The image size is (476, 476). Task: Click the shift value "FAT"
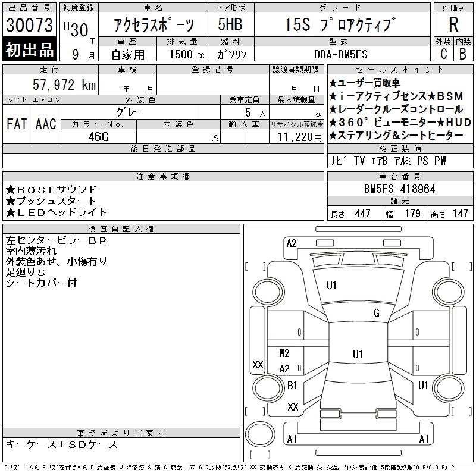17,124
